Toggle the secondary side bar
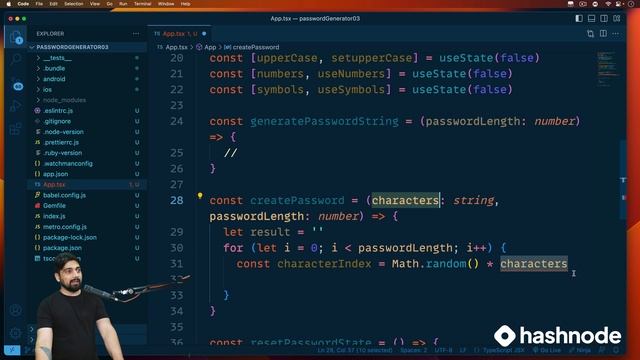This screenshot has height=360, width=640. [604, 18]
